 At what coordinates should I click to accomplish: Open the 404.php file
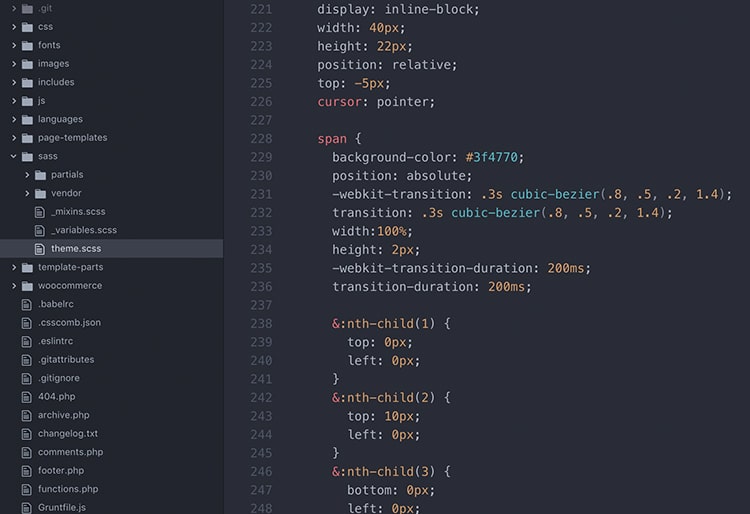point(56,396)
